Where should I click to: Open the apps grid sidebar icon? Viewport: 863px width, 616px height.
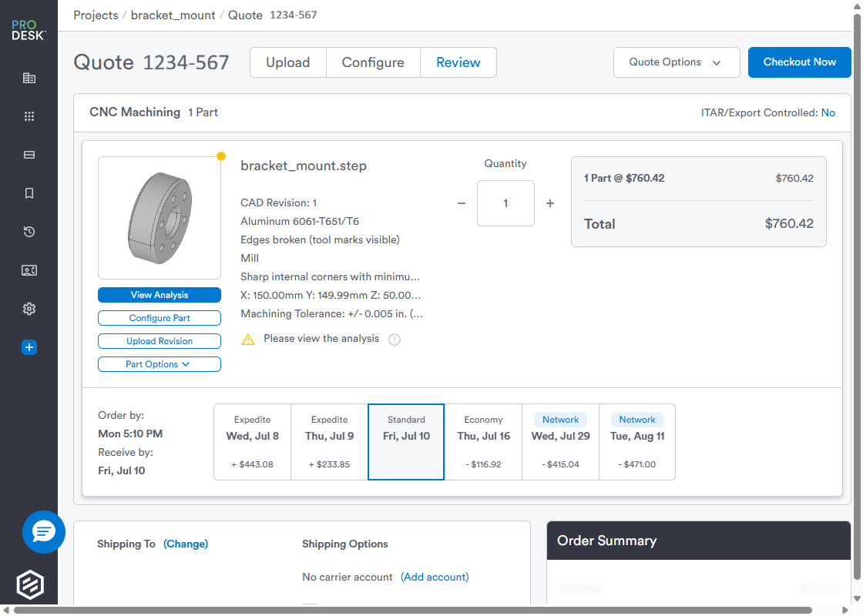[x=29, y=116]
